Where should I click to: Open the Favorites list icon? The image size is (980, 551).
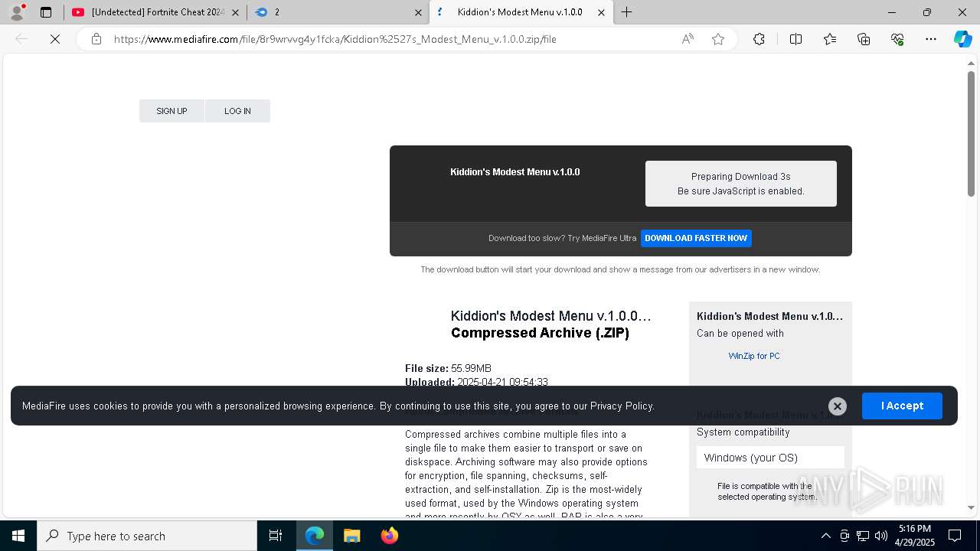tap(830, 39)
